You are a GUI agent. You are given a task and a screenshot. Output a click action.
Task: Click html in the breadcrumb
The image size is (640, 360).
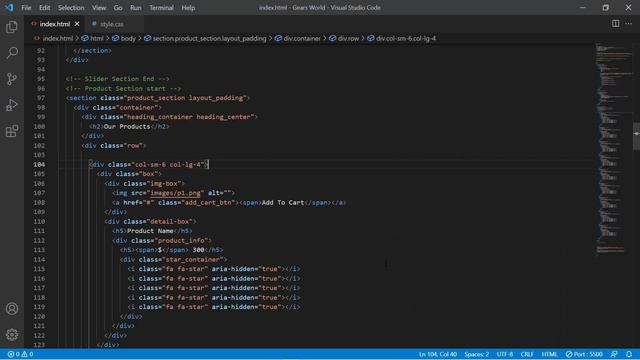97,38
